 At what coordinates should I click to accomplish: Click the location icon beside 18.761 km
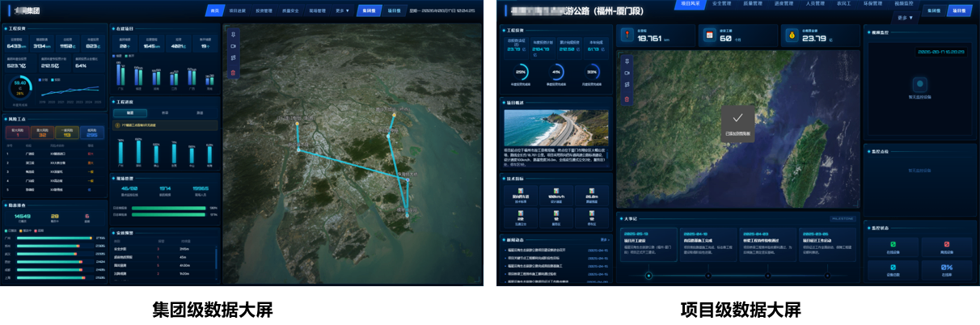[x=627, y=35]
